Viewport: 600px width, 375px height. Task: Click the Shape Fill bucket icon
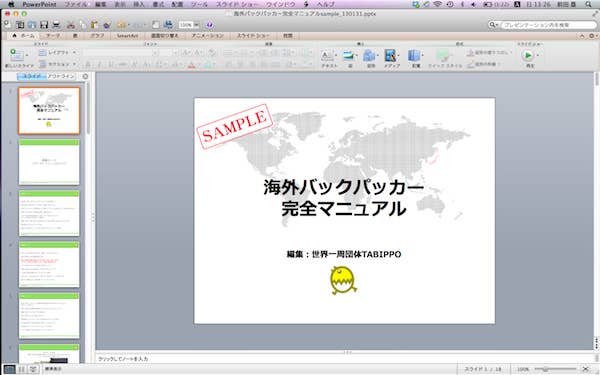click(470, 52)
